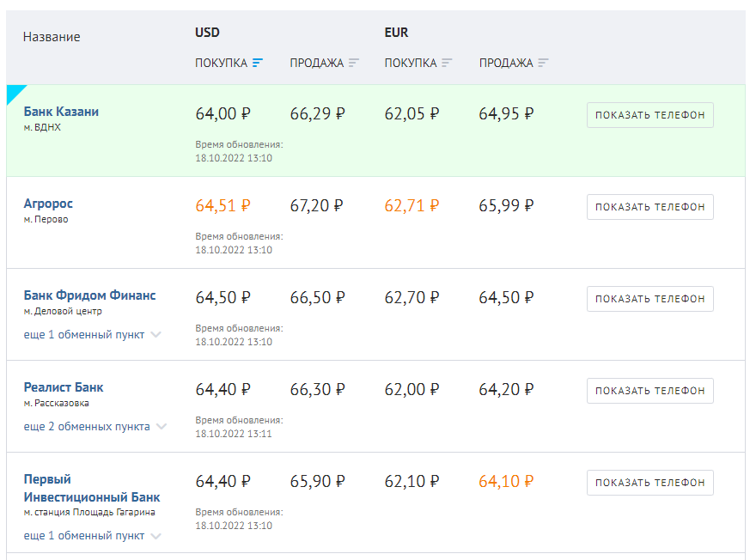
Task: Select Банк Казани EUR buy 62,05 ₽
Action: coord(412,114)
